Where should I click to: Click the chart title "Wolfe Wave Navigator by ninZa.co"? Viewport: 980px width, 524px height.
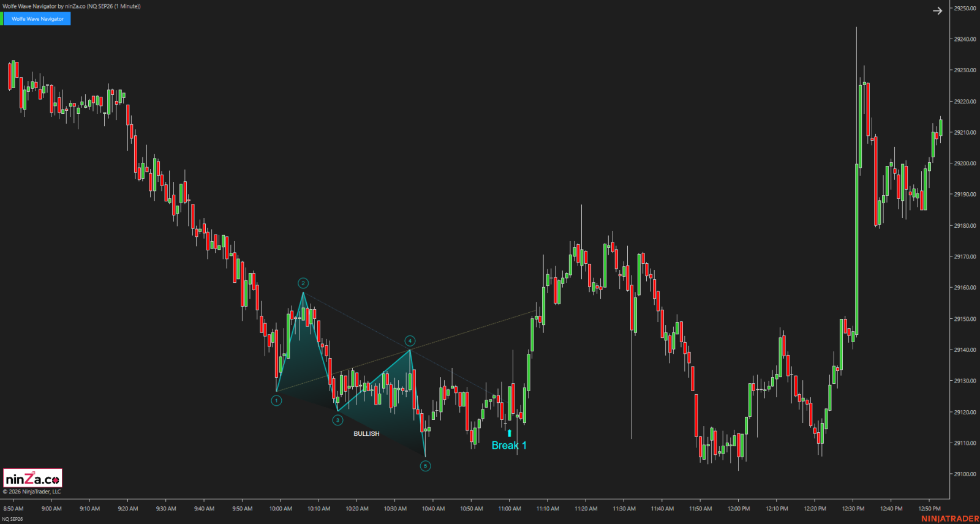[43, 6]
